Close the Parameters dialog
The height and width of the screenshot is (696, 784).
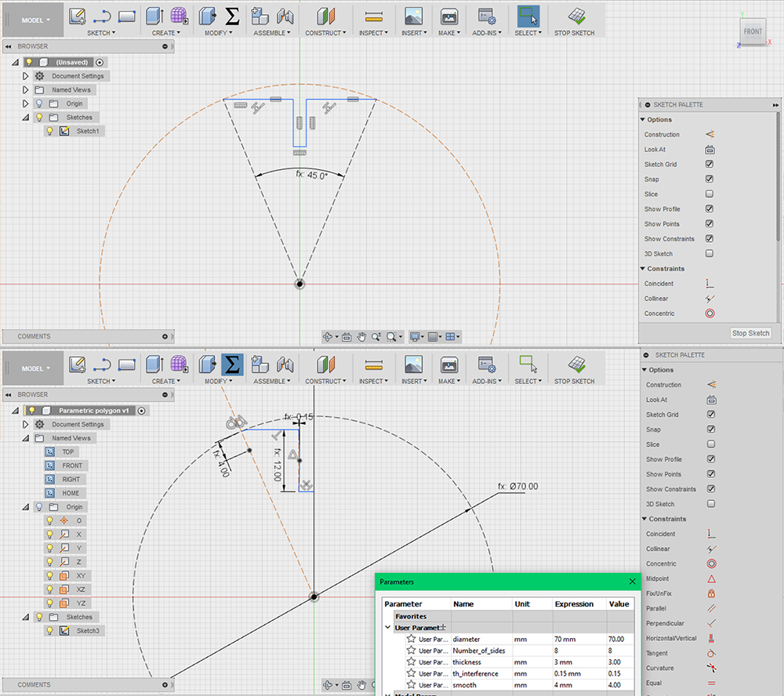click(633, 582)
